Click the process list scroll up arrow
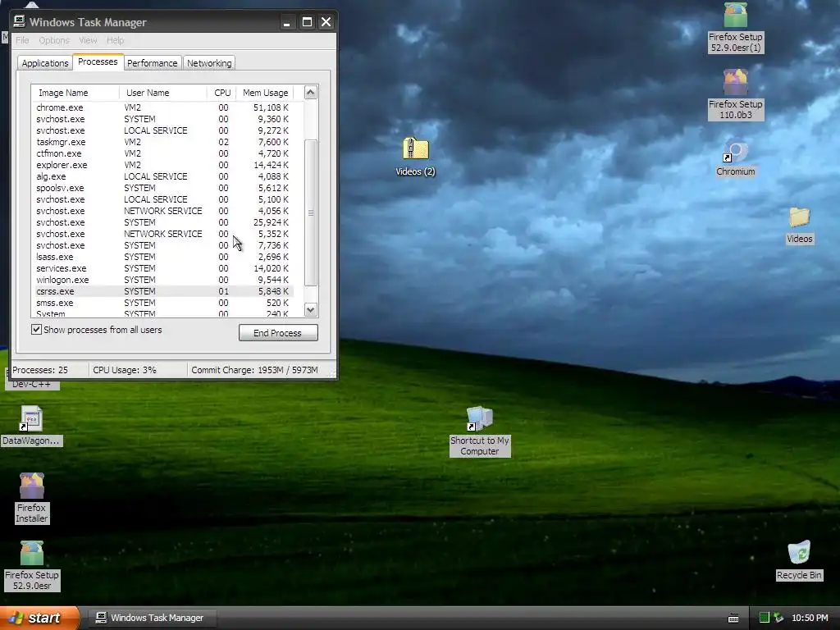 click(311, 92)
